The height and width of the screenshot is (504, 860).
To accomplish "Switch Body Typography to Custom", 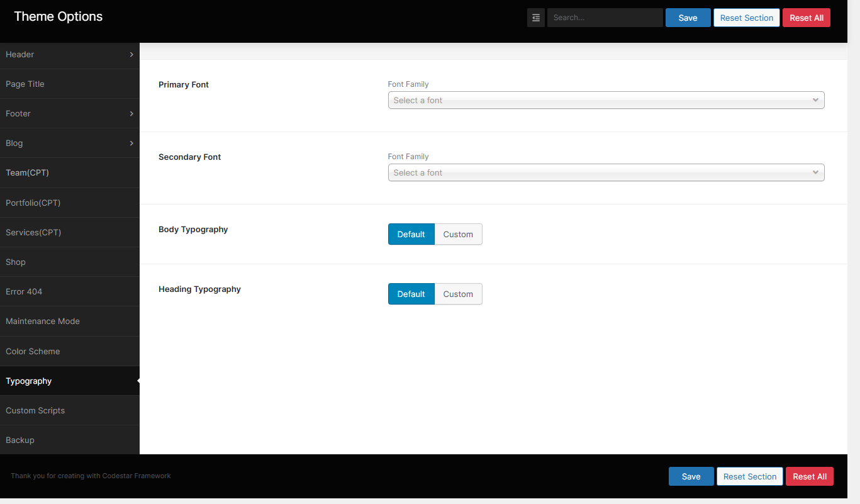I will coord(458,234).
